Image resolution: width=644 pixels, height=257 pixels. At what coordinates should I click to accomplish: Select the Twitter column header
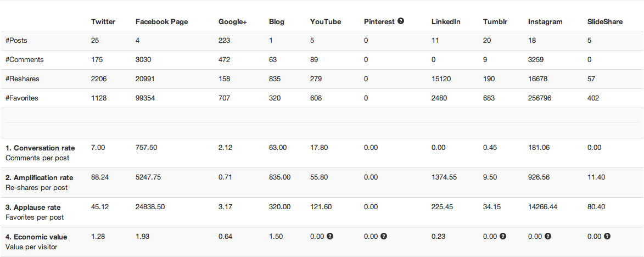pos(103,22)
